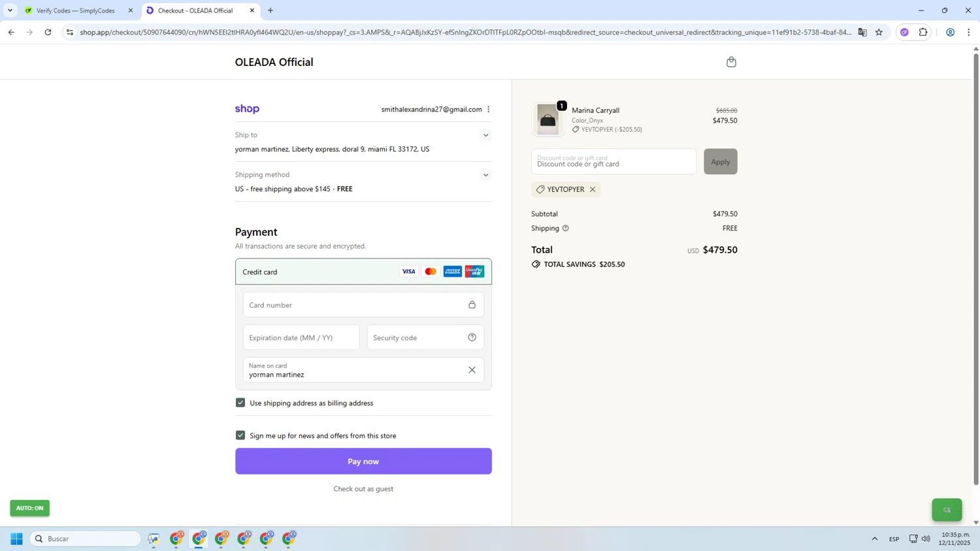Screen dimensions: 980x551
Task: Click the Apply discount button
Action: point(721,162)
